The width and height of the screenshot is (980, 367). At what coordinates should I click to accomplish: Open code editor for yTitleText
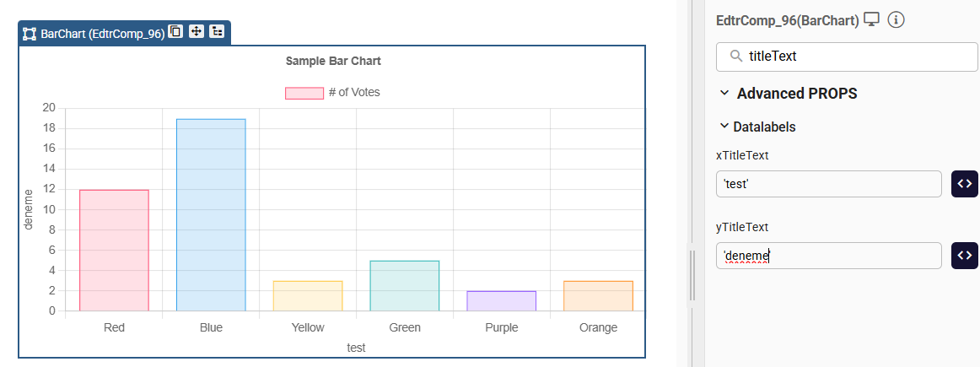pos(965,256)
